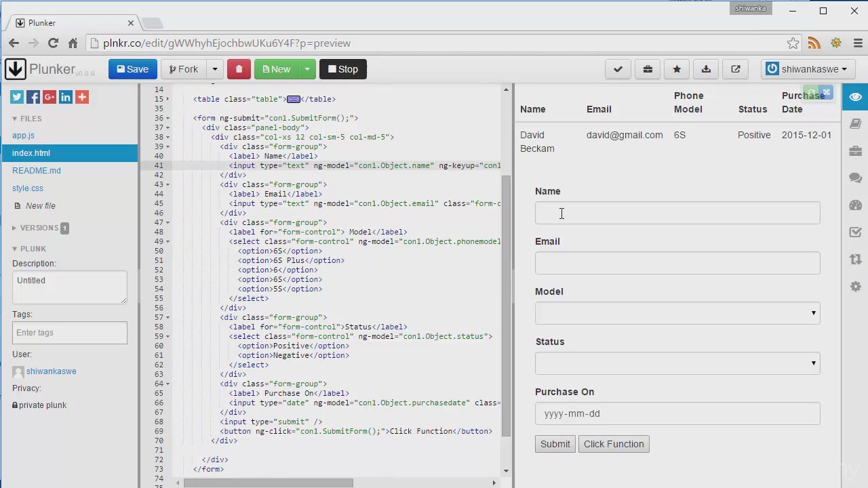Open the book icon in right sidebar
Screen dimensions: 868x488
click(x=855, y=124)
